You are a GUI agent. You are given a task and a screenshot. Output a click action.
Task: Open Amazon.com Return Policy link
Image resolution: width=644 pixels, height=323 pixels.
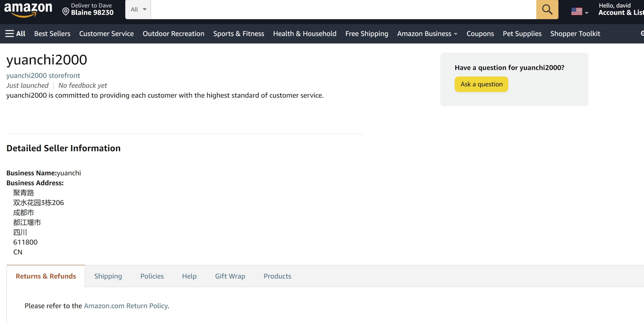pos(126,306)
